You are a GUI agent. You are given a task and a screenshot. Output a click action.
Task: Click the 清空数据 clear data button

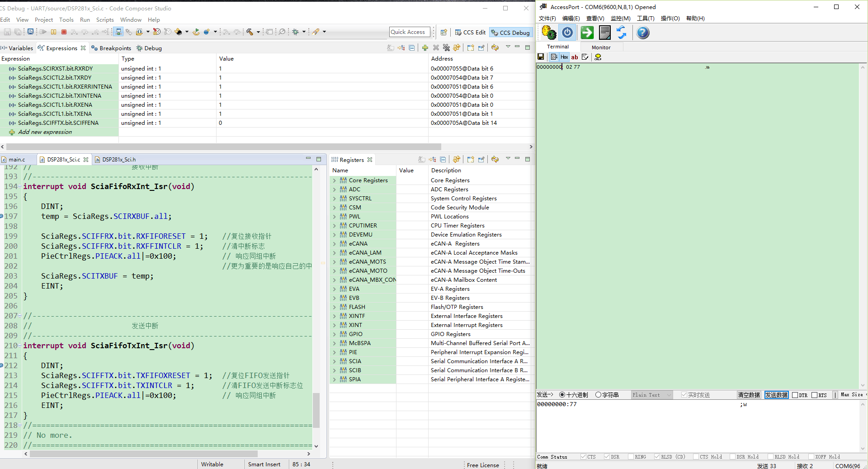749,395
